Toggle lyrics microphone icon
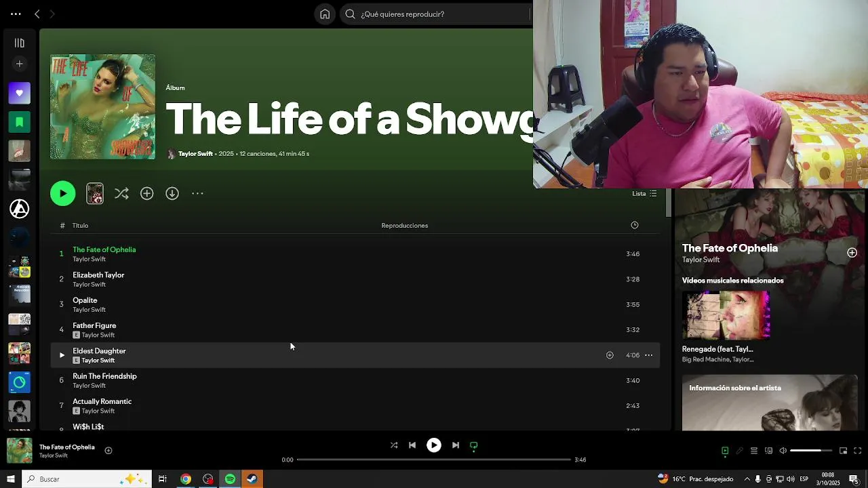 (x=740, y=451)
